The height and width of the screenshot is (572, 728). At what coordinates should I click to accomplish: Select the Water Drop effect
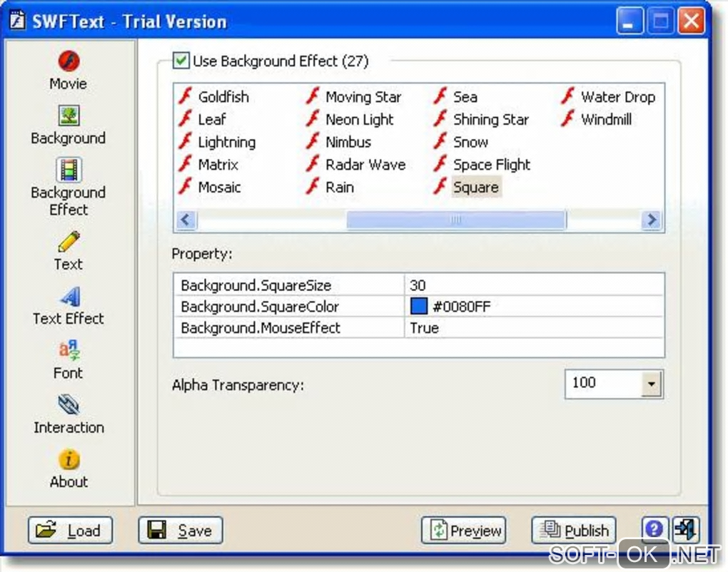(618, 97)
